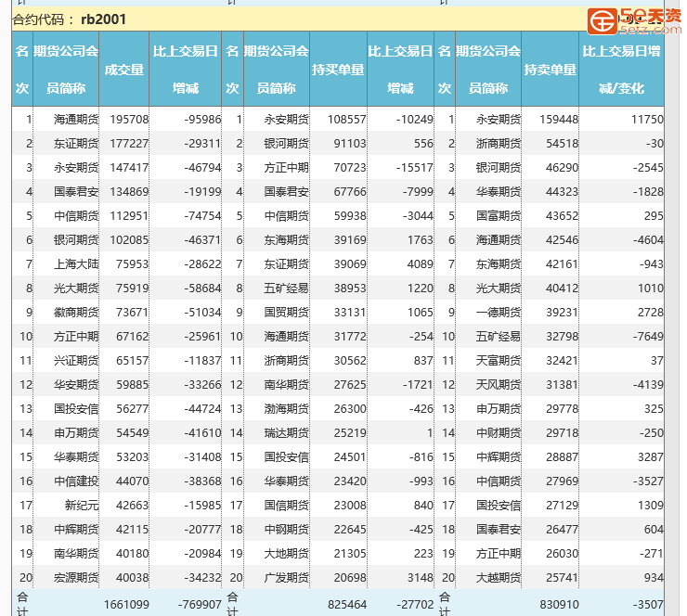This screenshot has width=687, height=616.
Task: Select the 天风期货 member name
Action: click(499, 384)
